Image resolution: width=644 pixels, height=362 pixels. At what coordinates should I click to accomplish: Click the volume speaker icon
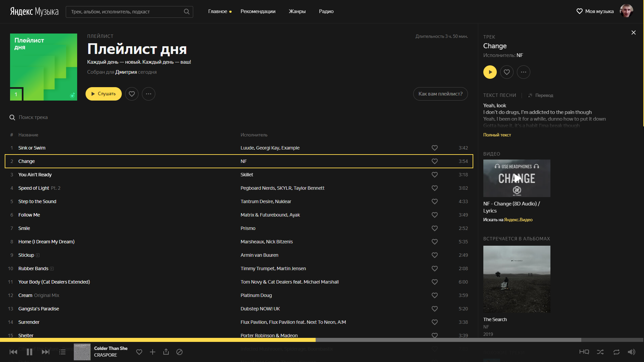coord(631,352)
